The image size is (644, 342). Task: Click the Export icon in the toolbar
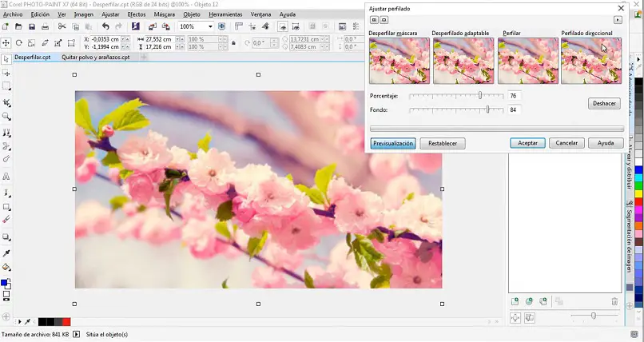click(x=166, y=26)
